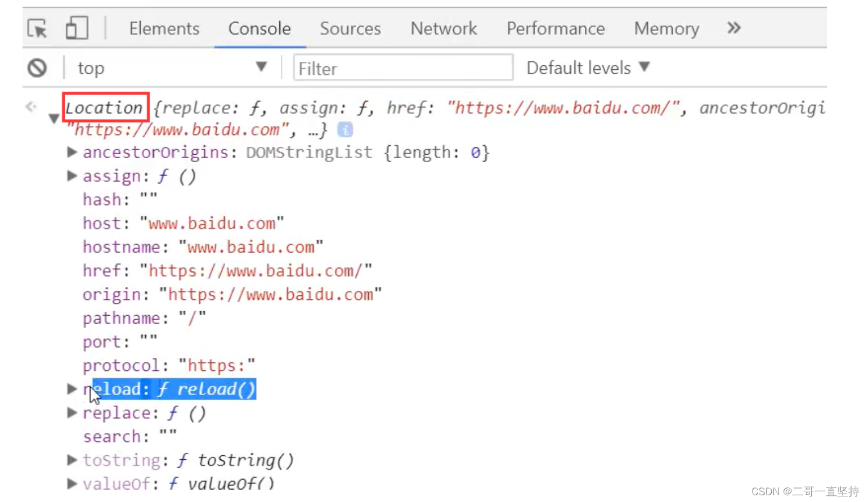
Task: Collapse the Location object
Action: click(54, 118)
